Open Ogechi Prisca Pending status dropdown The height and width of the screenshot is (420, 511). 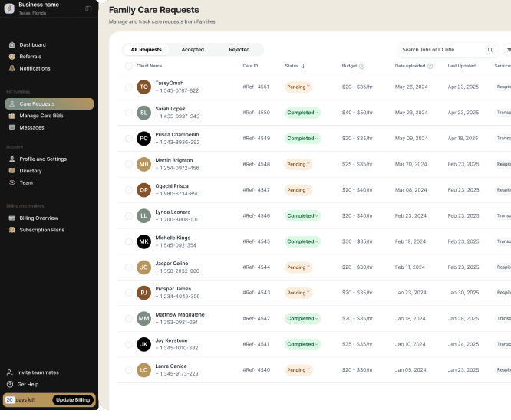pyautogui.click(x=298, y=190)
